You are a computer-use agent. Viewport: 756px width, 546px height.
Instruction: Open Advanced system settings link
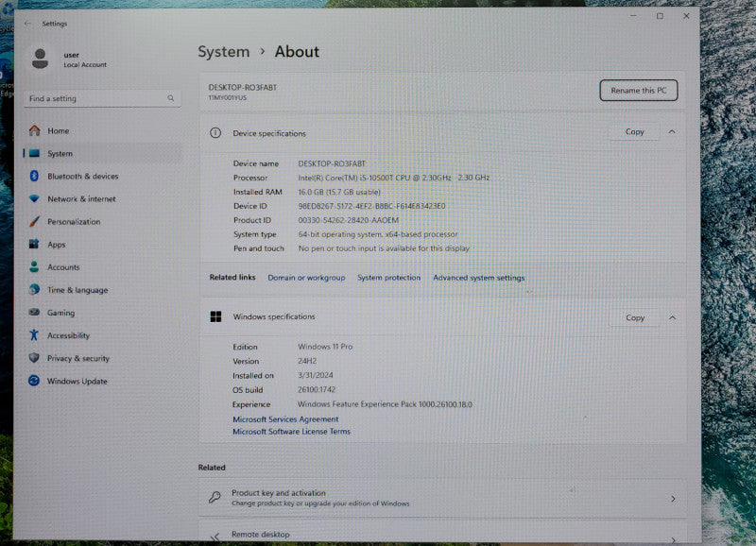click(478, 278)
